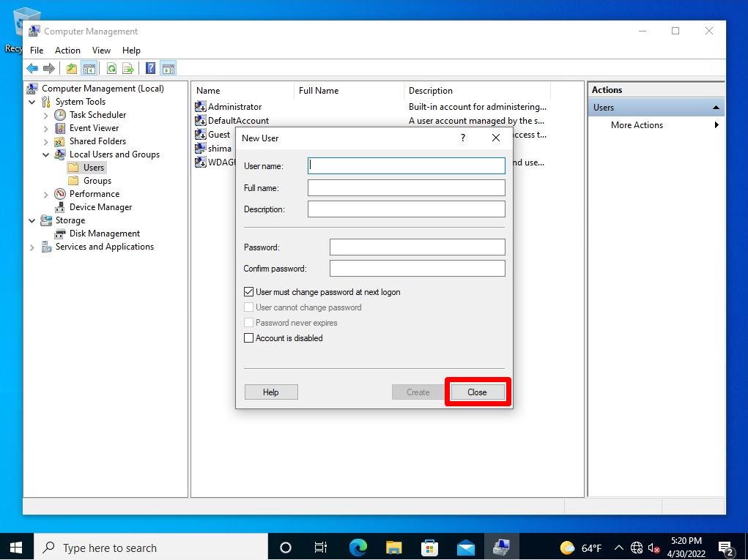Collapse the System Tools tree node

32,102
